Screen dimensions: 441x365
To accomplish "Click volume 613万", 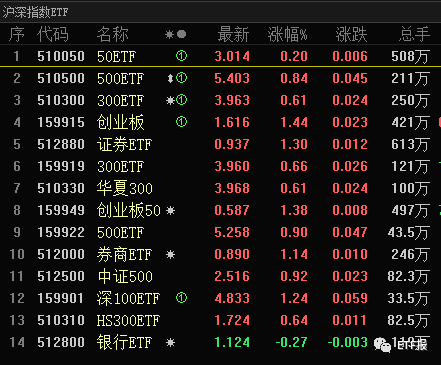I will 410,145.
